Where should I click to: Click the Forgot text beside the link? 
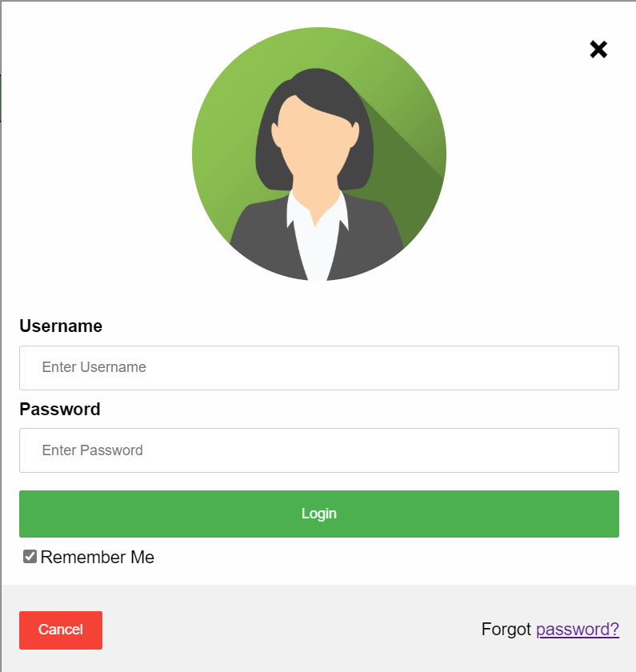pyautogui.click(x=506, y=630)
